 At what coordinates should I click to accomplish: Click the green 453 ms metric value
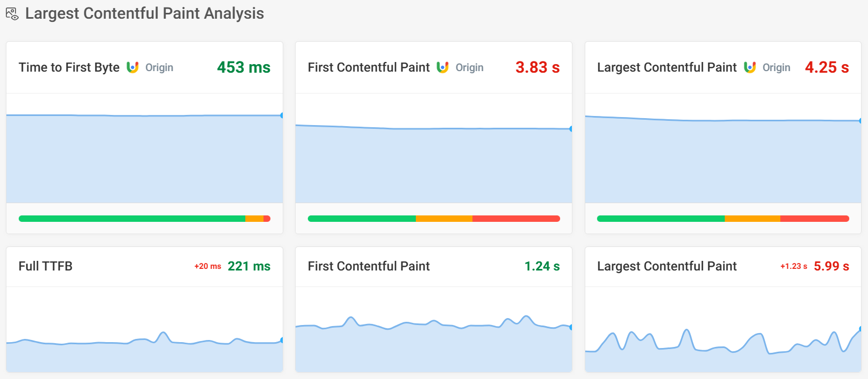point(243,67)
